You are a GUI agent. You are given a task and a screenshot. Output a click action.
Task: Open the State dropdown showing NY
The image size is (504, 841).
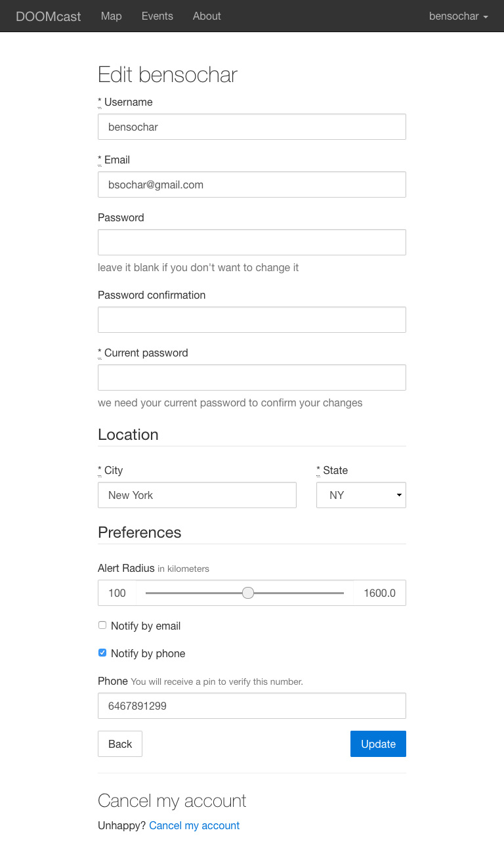[x=361, y=495]
